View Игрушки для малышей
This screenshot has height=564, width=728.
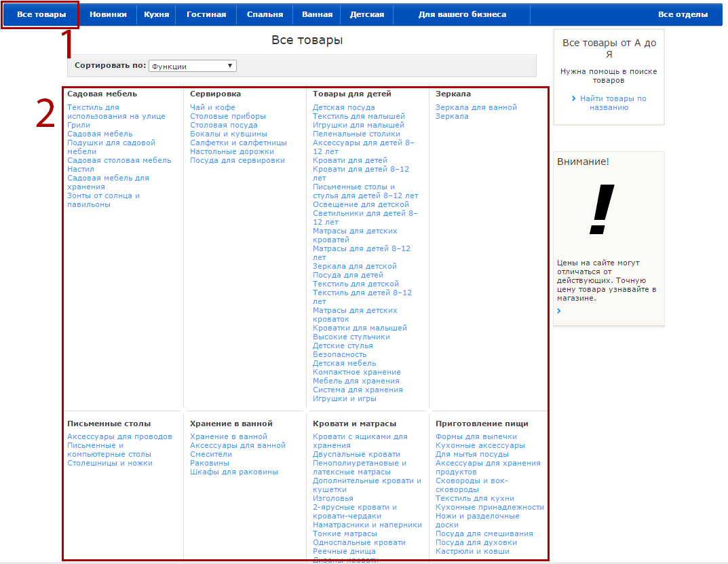point(358,125)
